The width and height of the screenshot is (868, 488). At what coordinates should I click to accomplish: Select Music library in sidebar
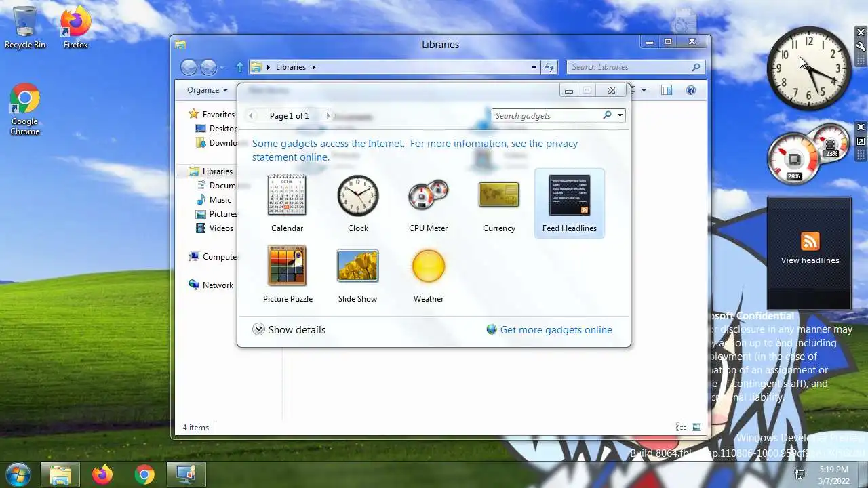pos(214,200)
